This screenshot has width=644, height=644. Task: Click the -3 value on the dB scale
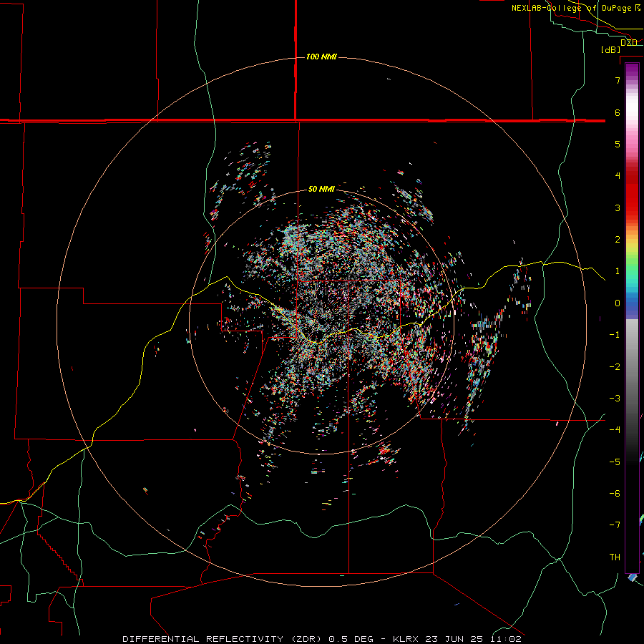click(x=615, y=399)
